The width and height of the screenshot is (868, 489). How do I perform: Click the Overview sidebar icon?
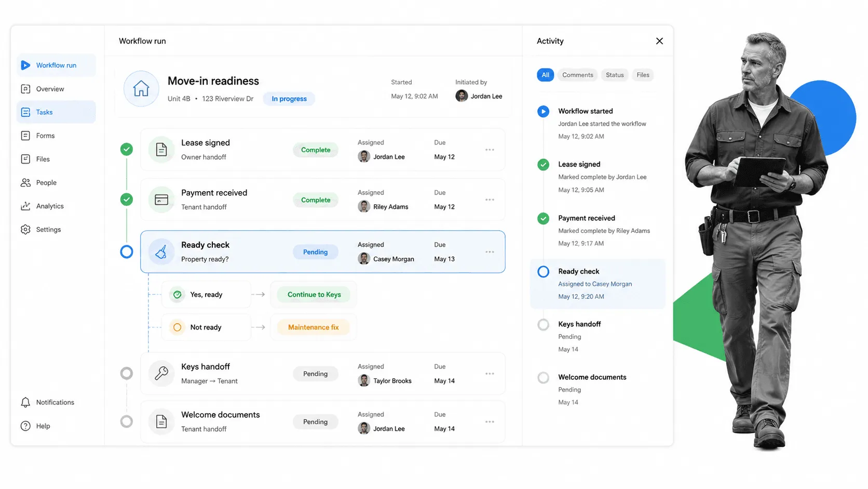click(25, 89)
